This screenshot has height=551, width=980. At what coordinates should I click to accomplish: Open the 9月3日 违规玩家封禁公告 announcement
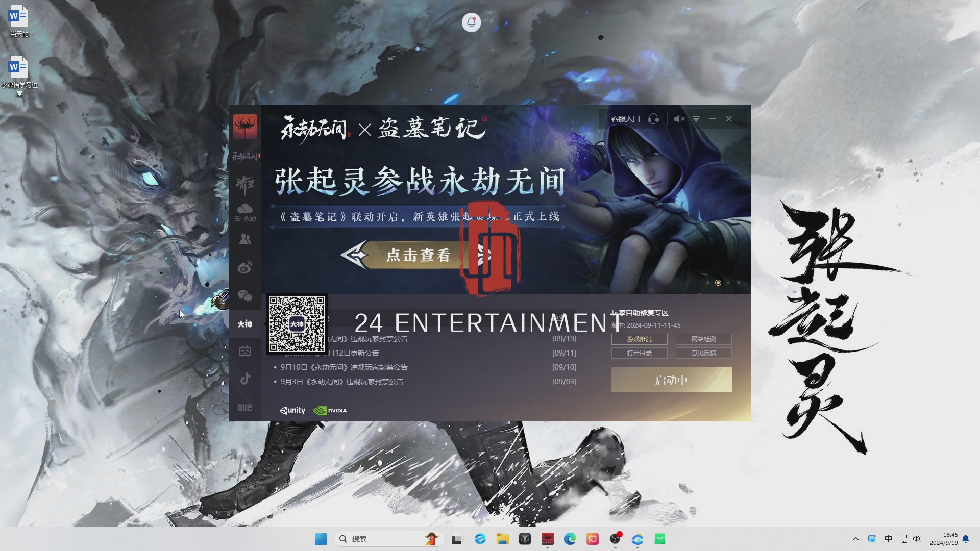point(342,382)
